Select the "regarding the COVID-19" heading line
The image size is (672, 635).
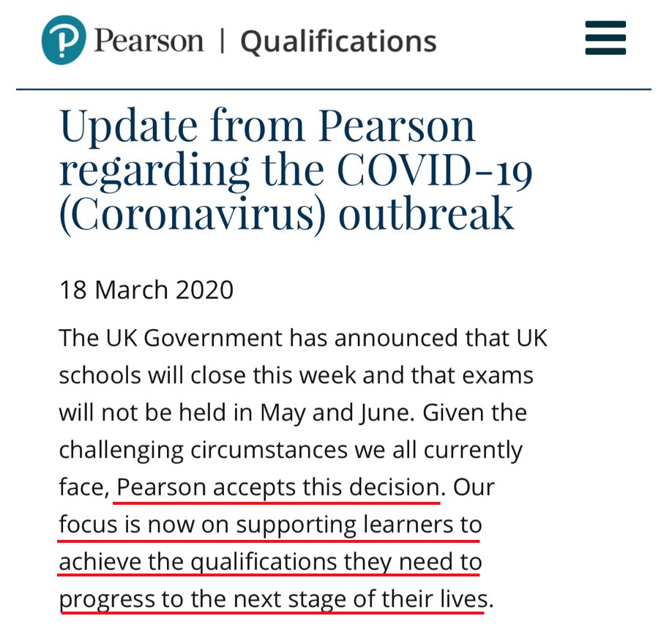coord(295,169)
